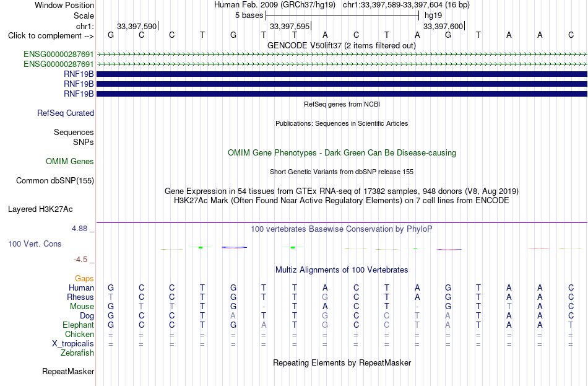Screen dimensions: 588x386
Task: Click the 'Zebrafish' species label
Action: tap(77, 353)
